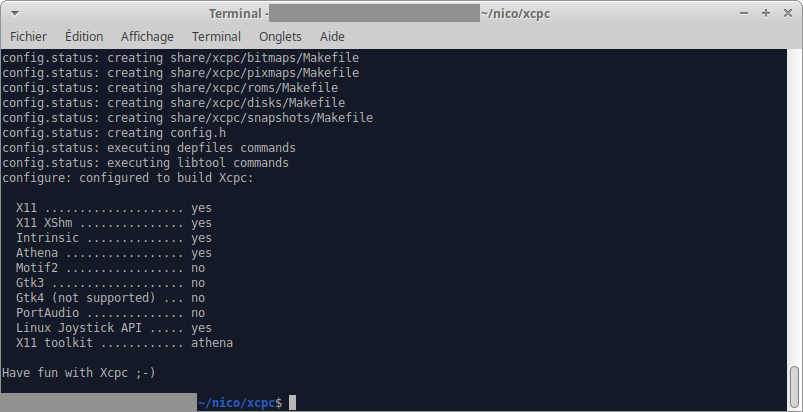
Task: Click the scrollbar track above the thumb
Action: point(795,200)
